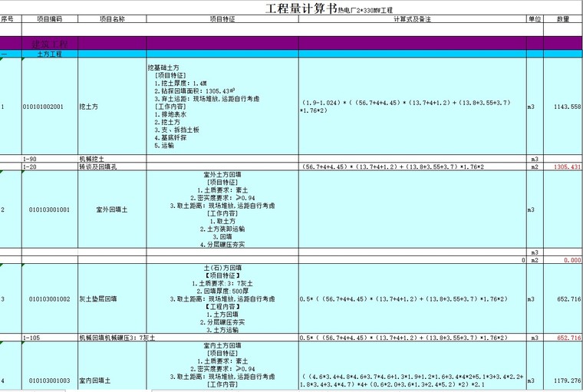Select the red value 0.000
Screen dimensions: 583x392
[x=571, y=260]
